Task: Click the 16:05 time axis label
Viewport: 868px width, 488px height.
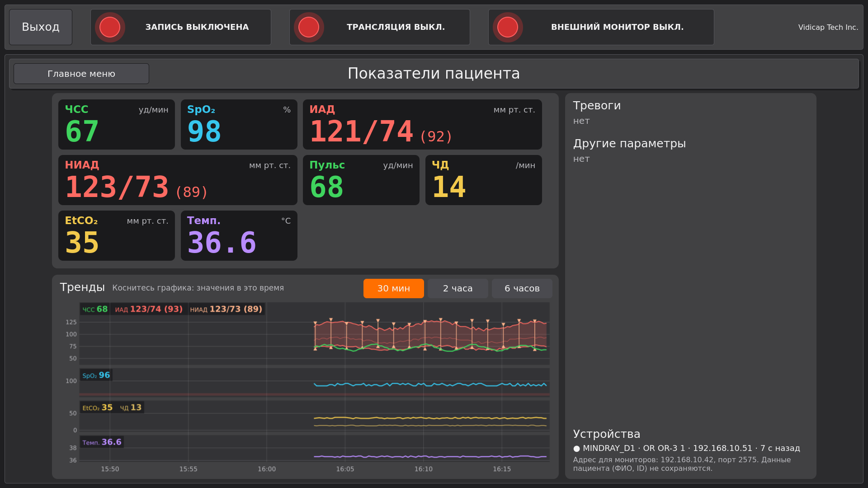Action: (x=345, y=469)
